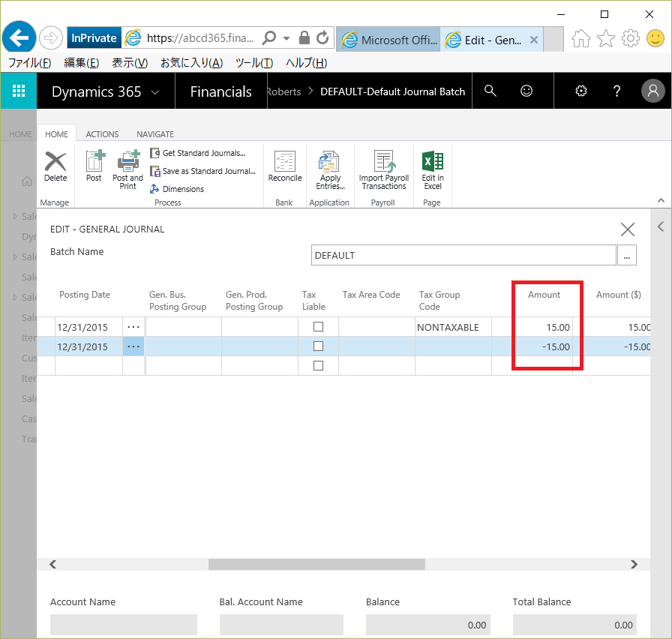Click the Amount column header

click(544, 295)
